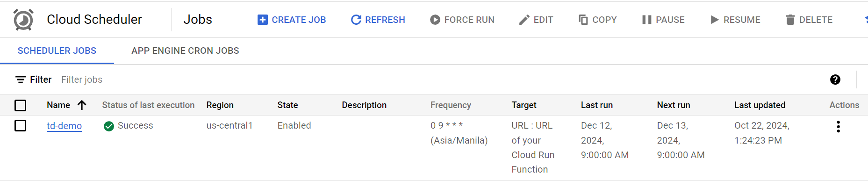Click the Pause toolbar button

tap(663, 20)
